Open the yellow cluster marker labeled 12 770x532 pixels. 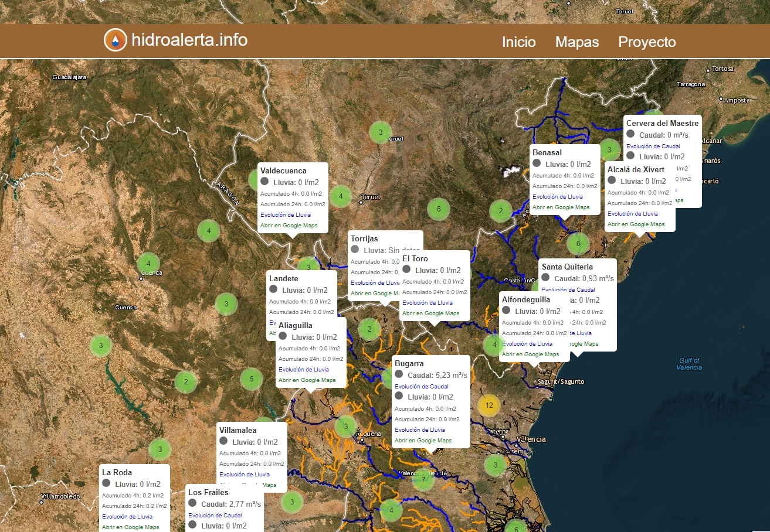[489, 404]
